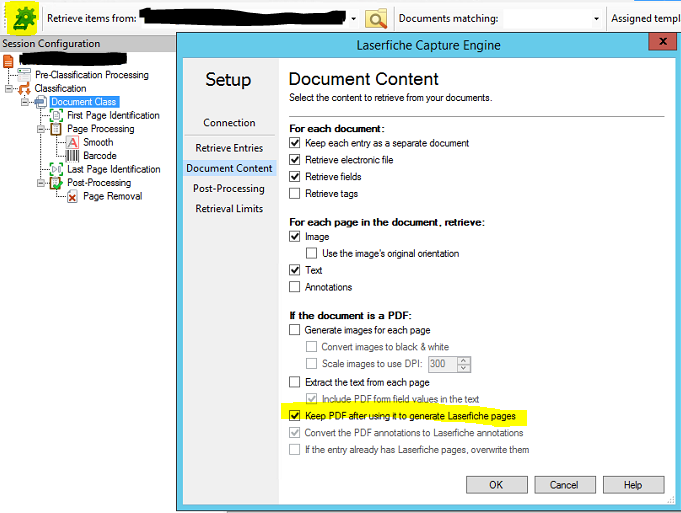Click the Page Processing clipboard icon
This screenshot has width=681, height=513.
tap(56, 129)
